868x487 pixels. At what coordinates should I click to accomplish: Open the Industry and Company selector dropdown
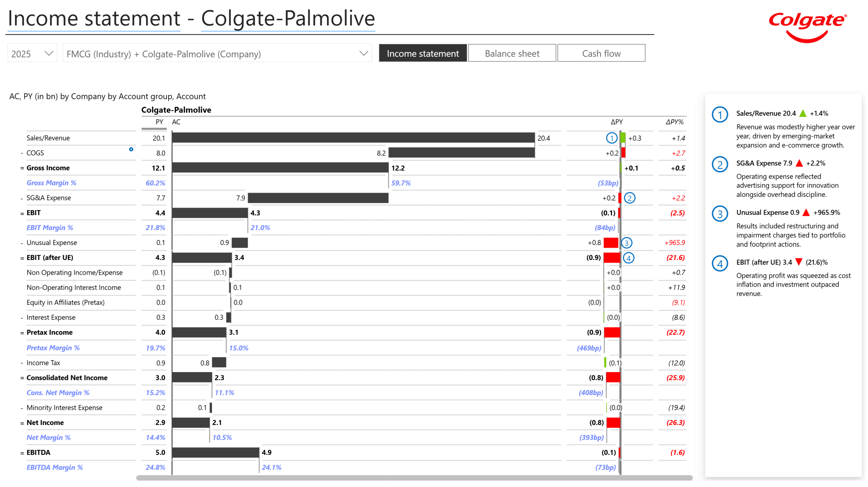click(217, 53)
